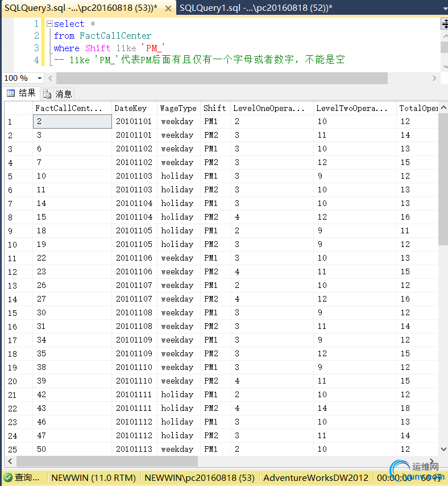Click LevelTwoOpera cell 14 in row 22
The image size is (448, 486).
point(355,408)
